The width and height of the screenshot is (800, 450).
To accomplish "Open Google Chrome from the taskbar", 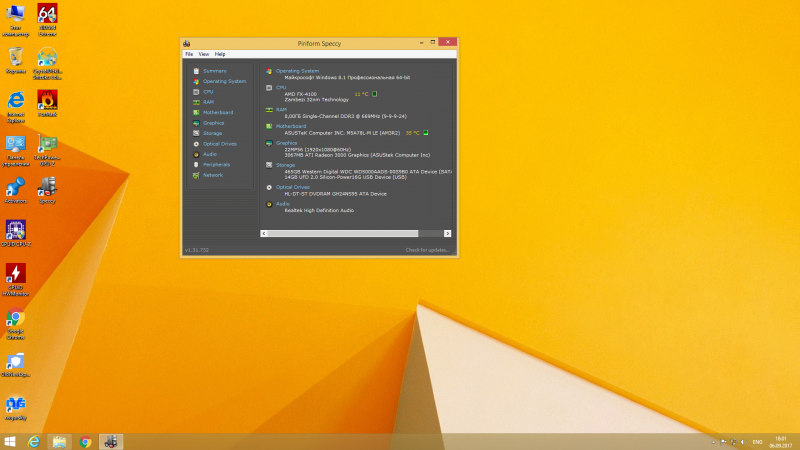I will coord(86,441).
